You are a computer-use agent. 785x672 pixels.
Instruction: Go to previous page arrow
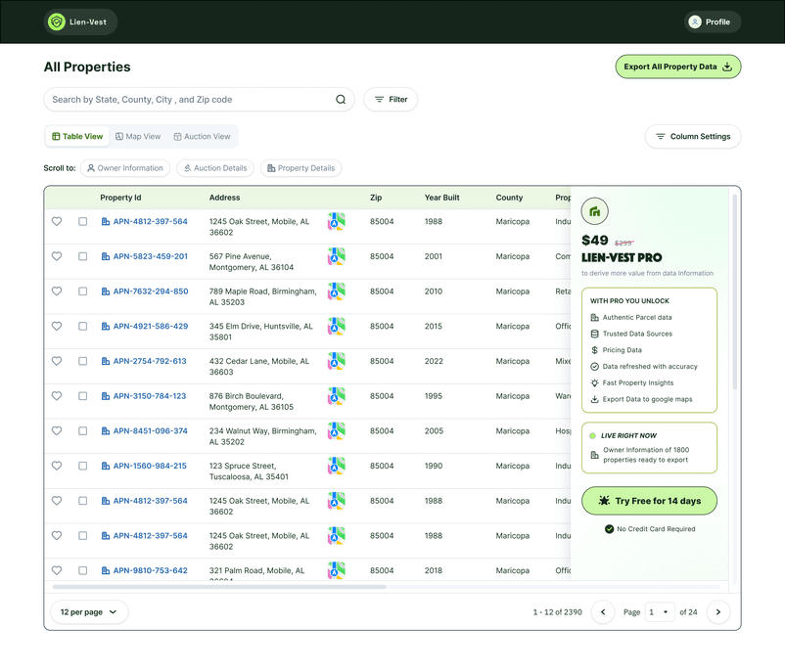603,612
